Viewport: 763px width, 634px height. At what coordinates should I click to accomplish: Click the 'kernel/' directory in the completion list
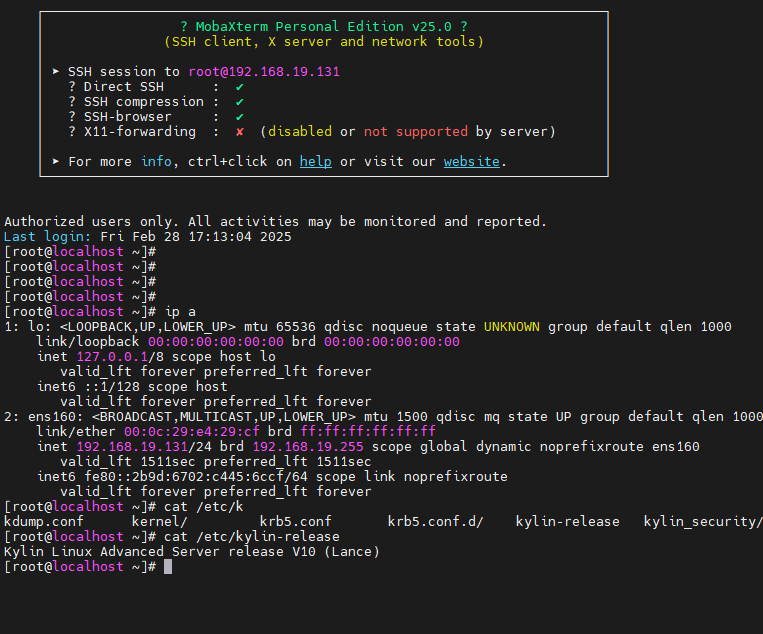(160, 522)
